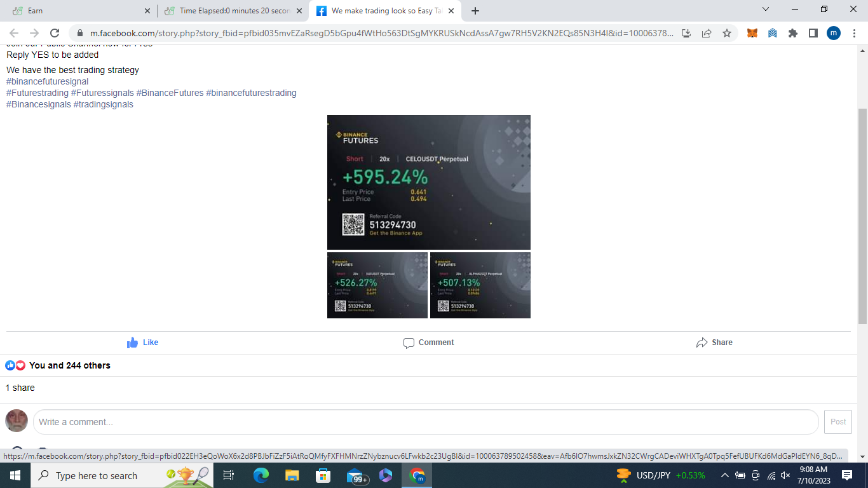The height and width of the screenshot is (488, 868).
Task: Click the Comment speech bubble button
Action: (428, 342)
